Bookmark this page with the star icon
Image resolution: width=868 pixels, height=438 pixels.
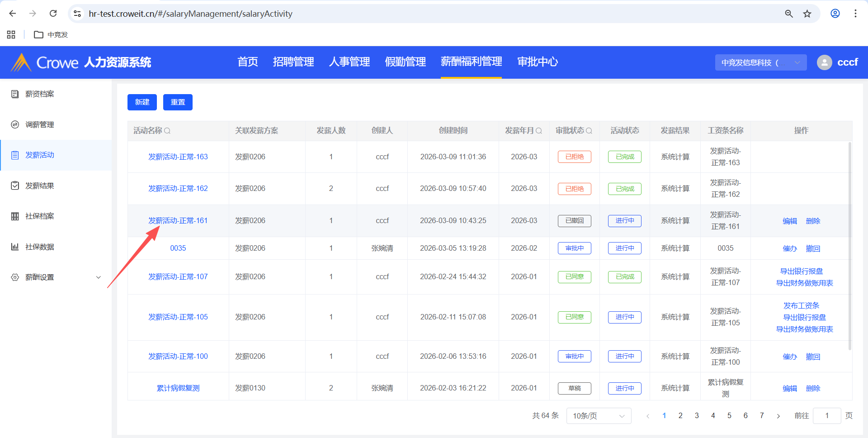[807, 14]
